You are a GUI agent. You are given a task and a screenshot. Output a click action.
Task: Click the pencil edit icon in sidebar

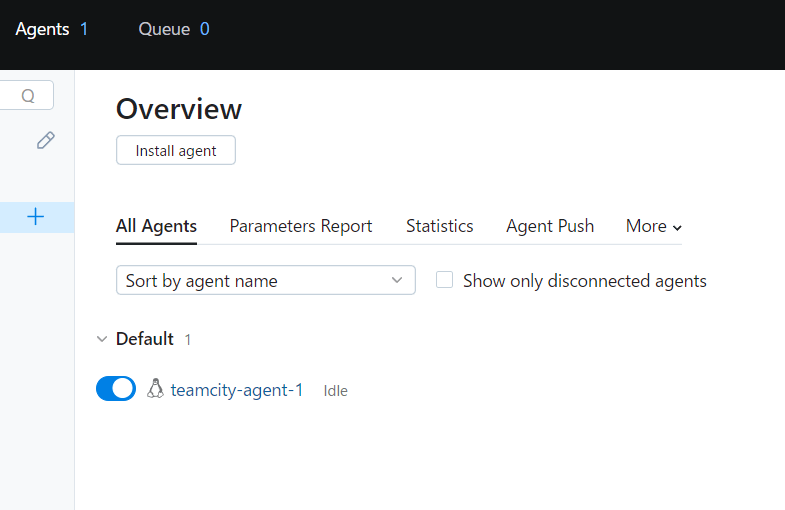(x=45, y=140)
